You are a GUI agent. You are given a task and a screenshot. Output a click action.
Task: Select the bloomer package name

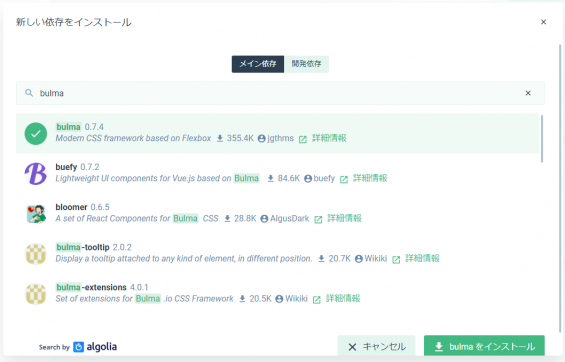tap(71, 207)
